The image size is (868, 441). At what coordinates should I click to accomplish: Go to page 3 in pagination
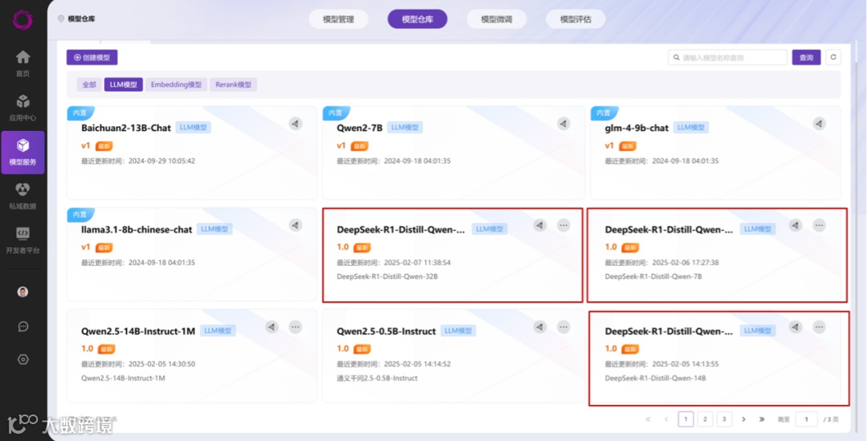[724, 419]
